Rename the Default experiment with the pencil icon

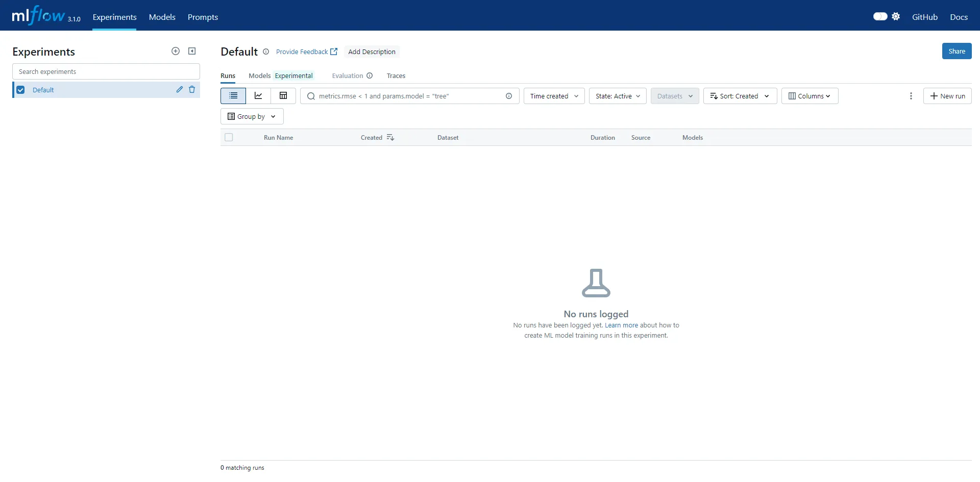tap(179, 89)
